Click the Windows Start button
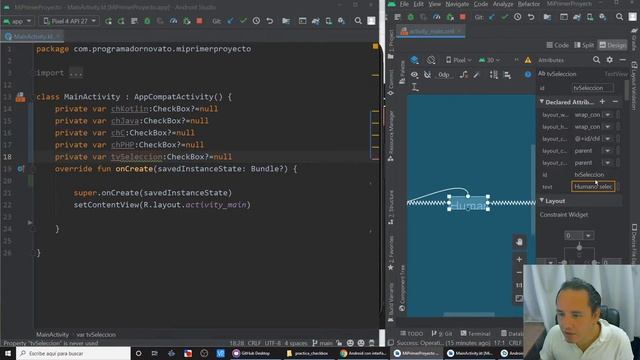This screenshot has width=640, height=360. [x=8, y=353]
